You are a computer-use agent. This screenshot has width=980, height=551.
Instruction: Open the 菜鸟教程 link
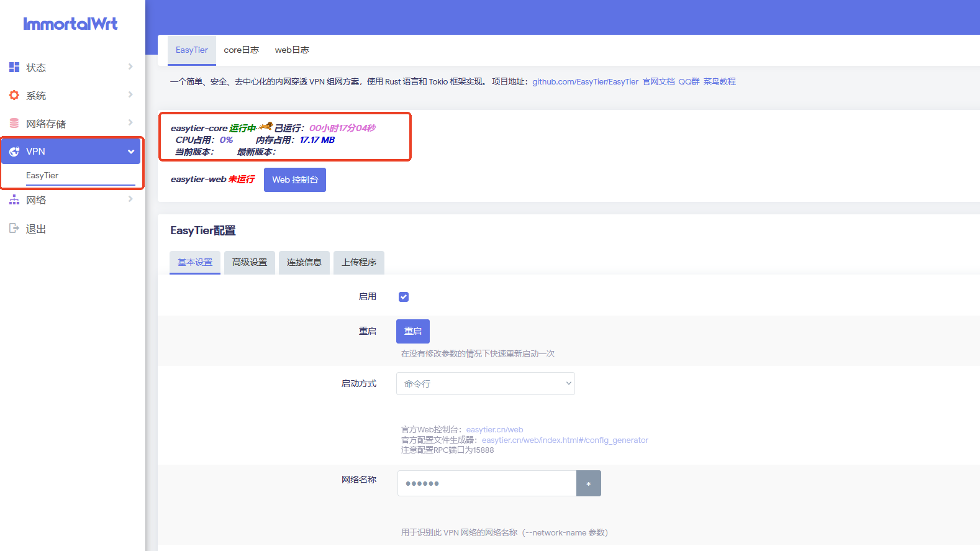coord(719,82)
